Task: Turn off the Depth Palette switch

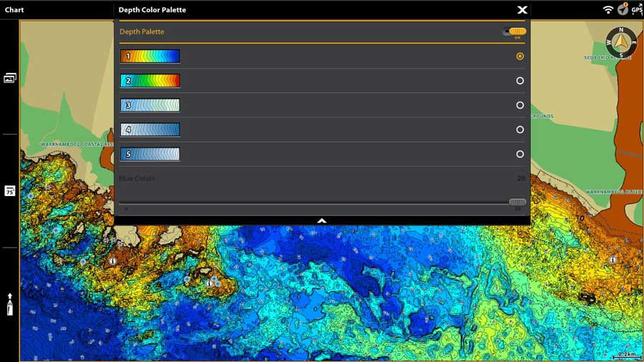Action: [514, 31]
